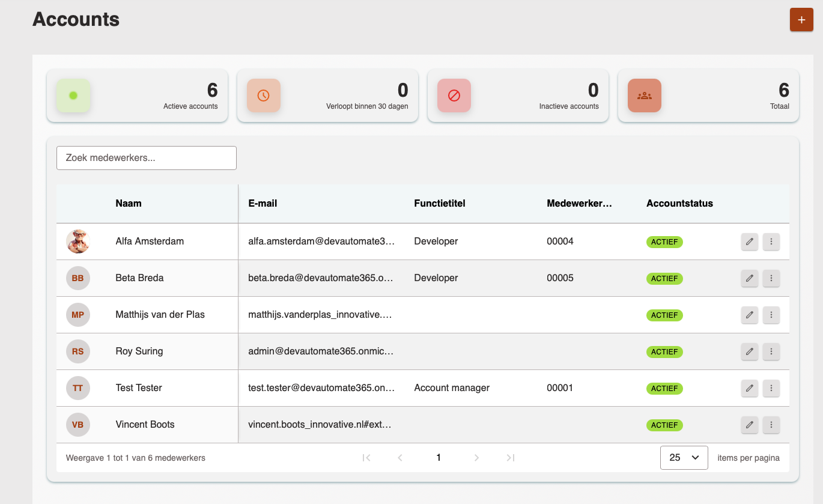
Task: Go to the next page arrow
Action: tap(476, 458)
